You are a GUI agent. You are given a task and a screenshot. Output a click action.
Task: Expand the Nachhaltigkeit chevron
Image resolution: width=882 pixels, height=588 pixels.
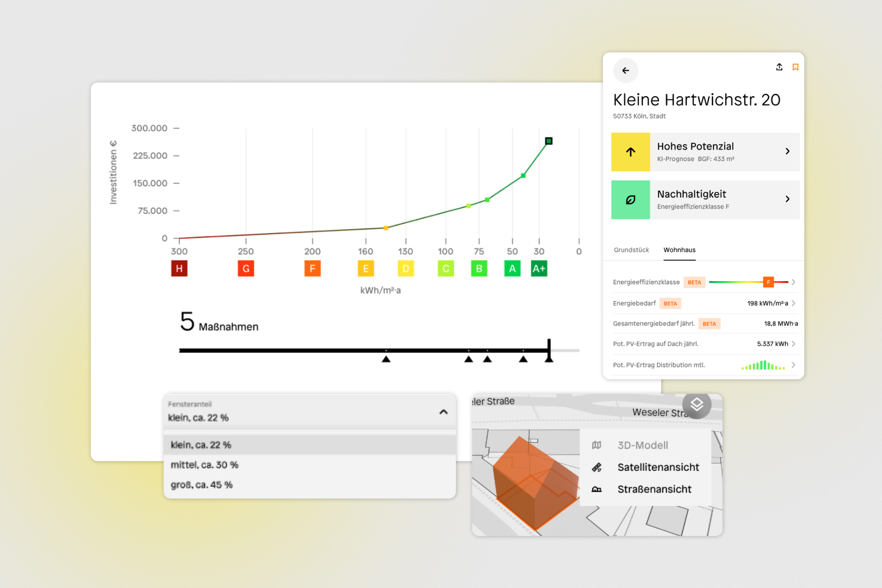point(787,199)
